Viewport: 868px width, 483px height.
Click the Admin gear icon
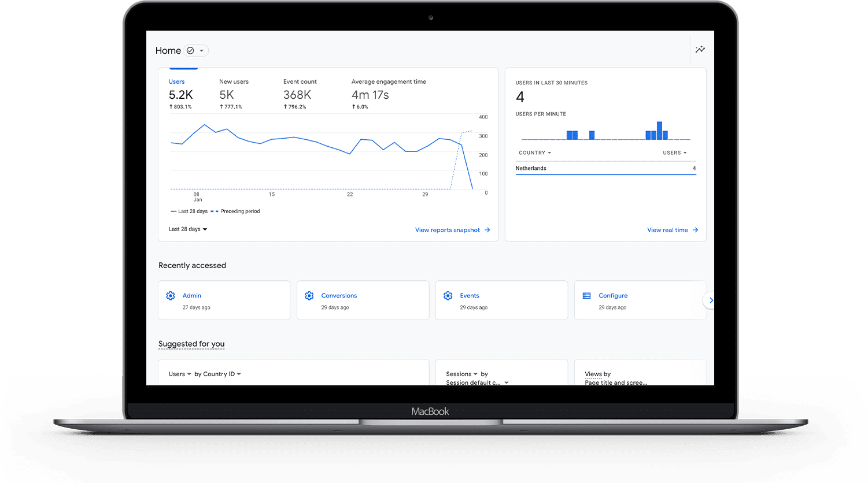pos(171,296)
